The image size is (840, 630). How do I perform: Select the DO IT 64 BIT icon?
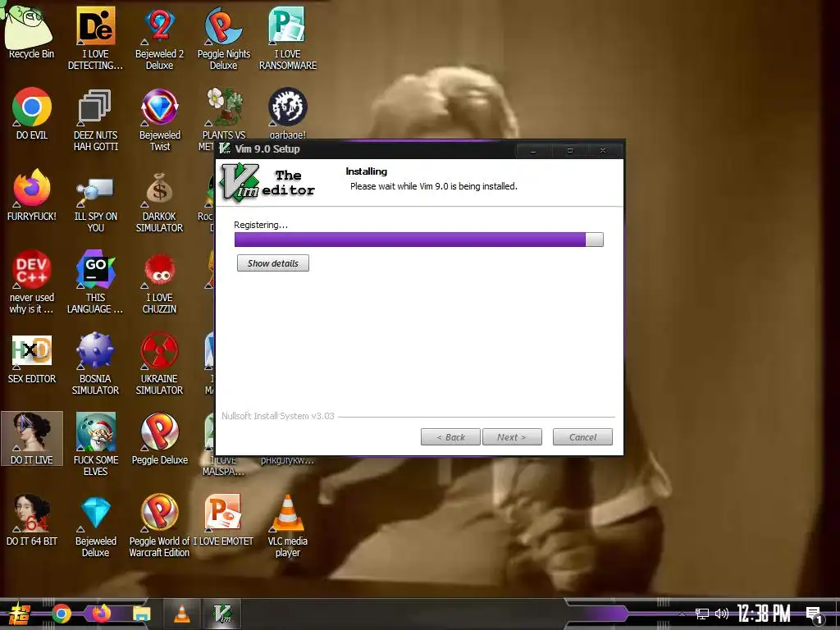pos(32,520)
